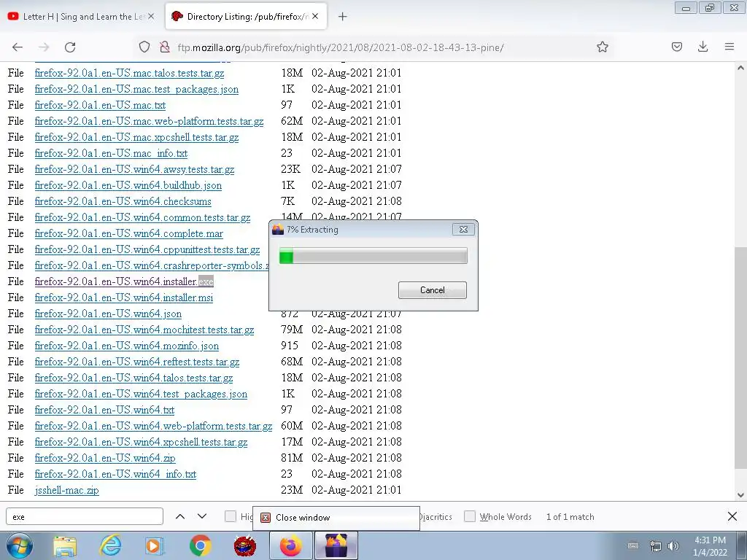Open the network tray icon
The image size is (747, 560).
point(656,546)
